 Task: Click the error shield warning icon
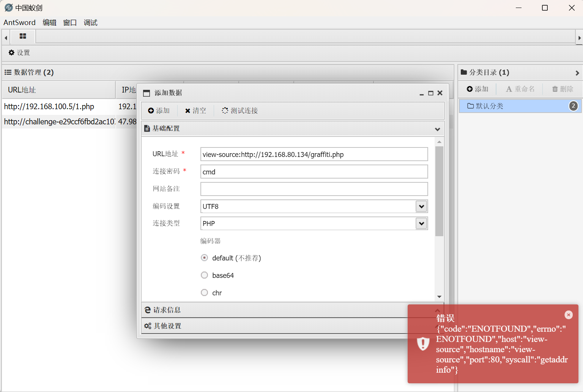click(x=423, y=343)
